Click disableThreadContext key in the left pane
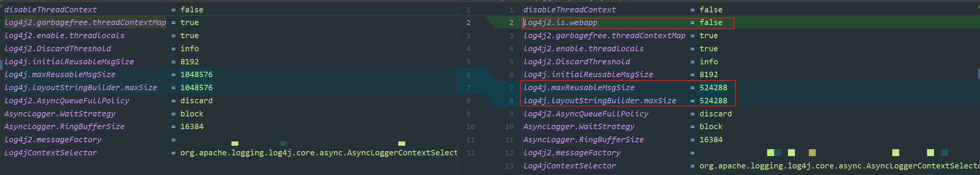The width and height of the screenshot is (980, 175). [x=51, y=10]
